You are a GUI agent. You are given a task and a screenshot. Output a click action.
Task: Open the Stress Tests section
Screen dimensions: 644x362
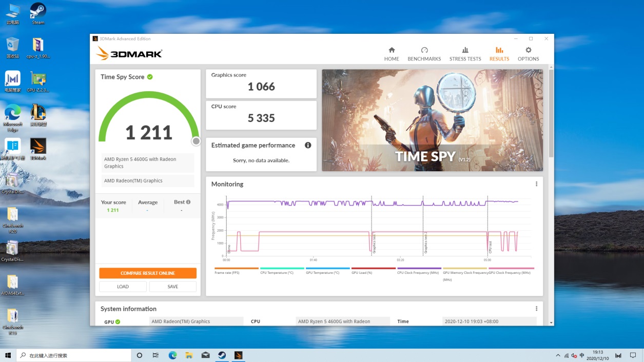click(x=465, y=54)
